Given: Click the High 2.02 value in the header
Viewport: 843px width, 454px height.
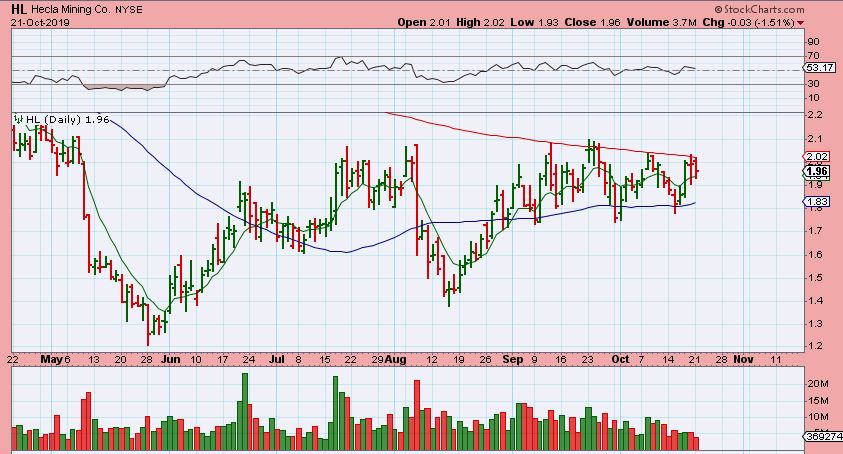Looking at the screenshot, I should tap(481, 23).
